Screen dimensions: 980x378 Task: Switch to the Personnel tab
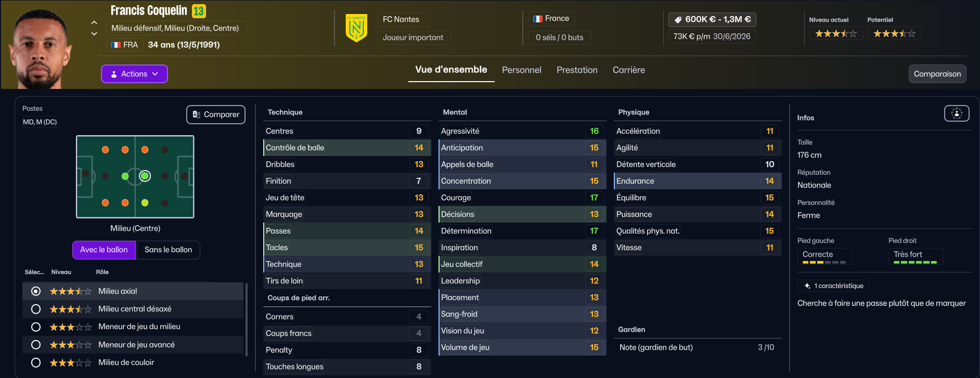(521, 70)
